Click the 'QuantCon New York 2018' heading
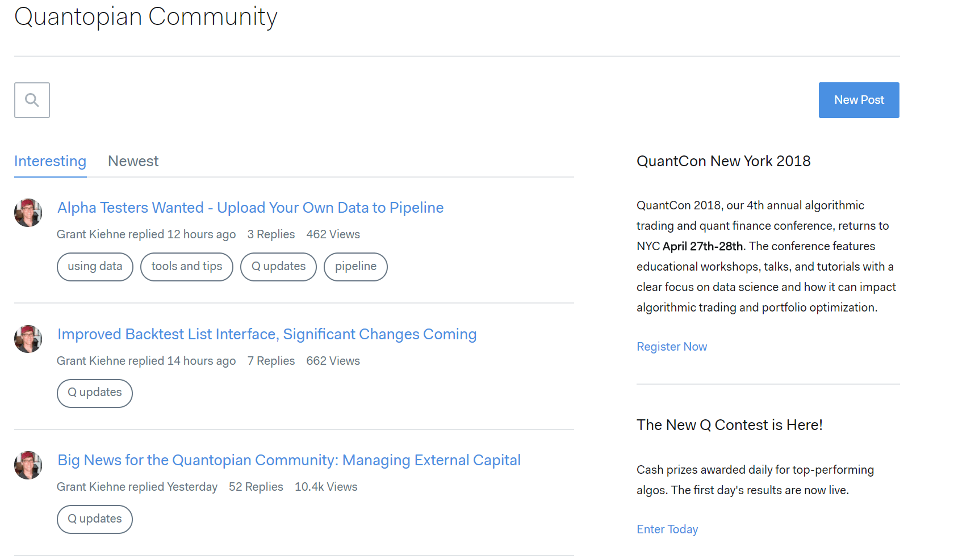Viewport: 975px width, 560px height. coord(723,161)
